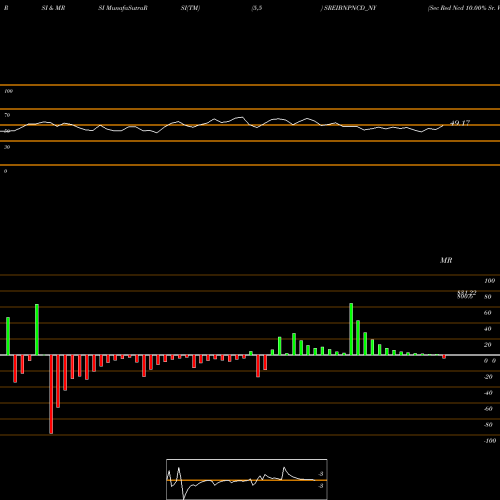Click the 'SI & MR' header text

53,8
